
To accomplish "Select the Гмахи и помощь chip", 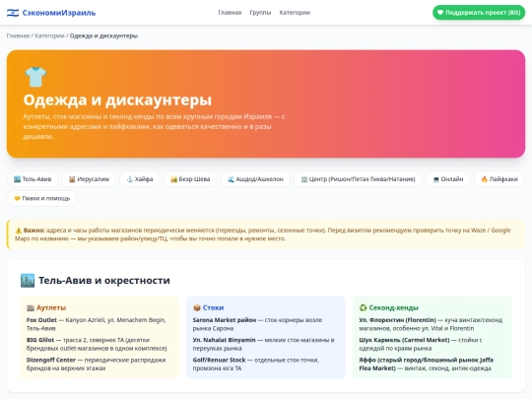I will tap(41, 198).
